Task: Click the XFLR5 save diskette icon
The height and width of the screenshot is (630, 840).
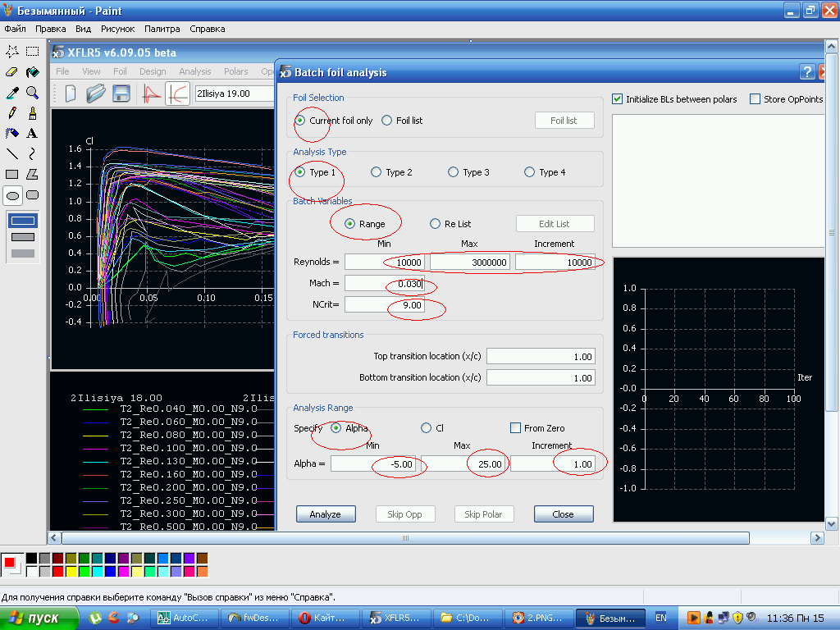Action: tap(121, 94)
